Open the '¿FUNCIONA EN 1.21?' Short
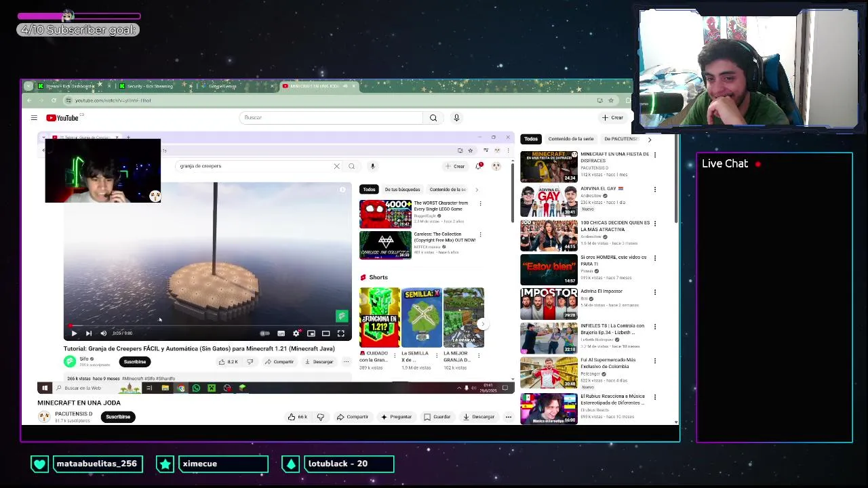868x488 pixels. point(380,317)
